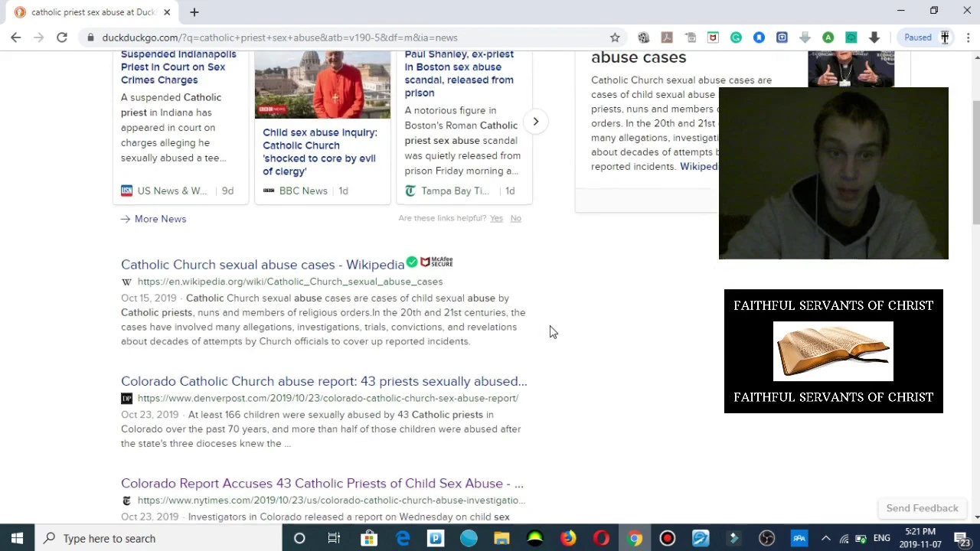This screenshot has width=980, height=551.
Task: Open Chrome three-dot menu
Action: [x=968, y=37]
